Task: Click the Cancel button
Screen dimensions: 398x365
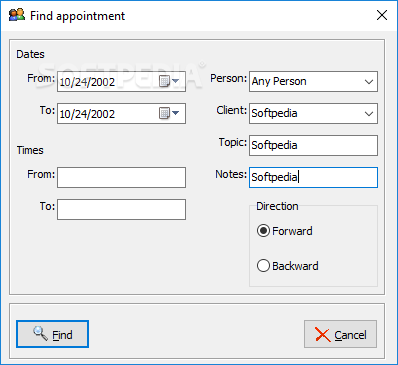Action: click(340, 334)
